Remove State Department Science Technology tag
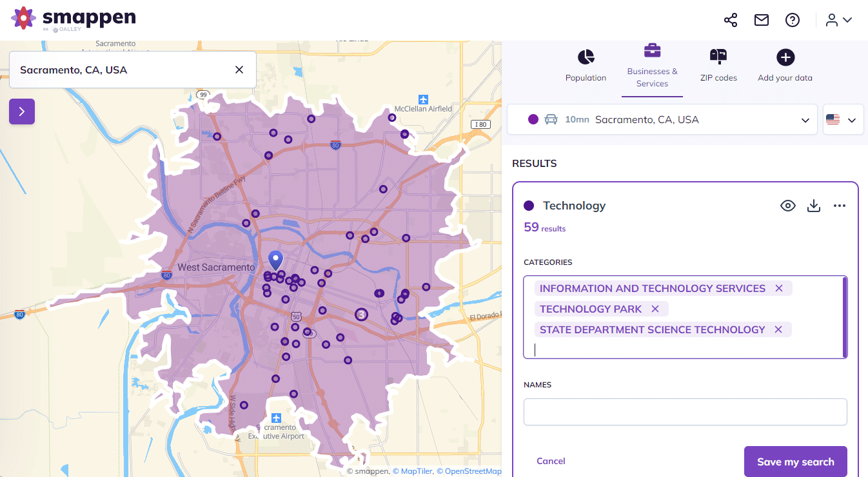Image resolution: width=868 pixels, height=477 pixels. click(x=778, y=329)
